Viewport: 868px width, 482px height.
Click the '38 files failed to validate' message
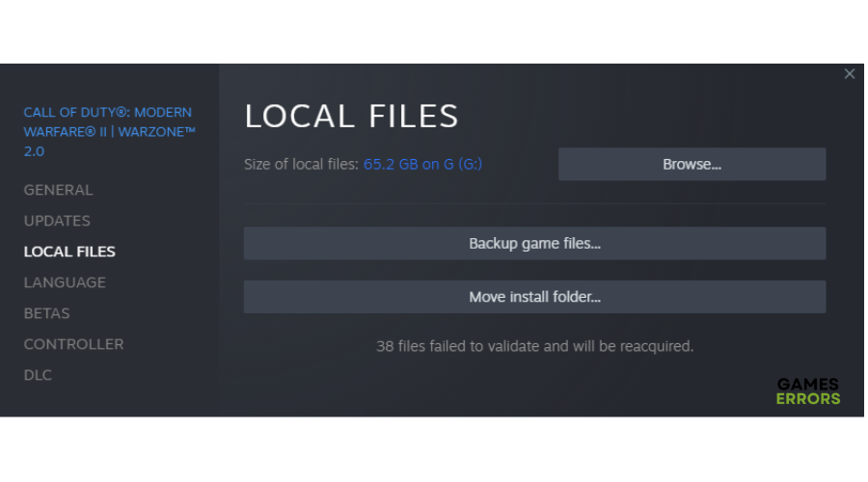click(534, 346)
